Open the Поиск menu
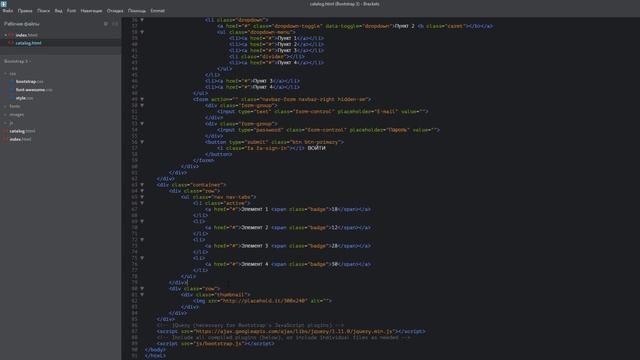This screenshot has height=360, width=640. (43, 11)
